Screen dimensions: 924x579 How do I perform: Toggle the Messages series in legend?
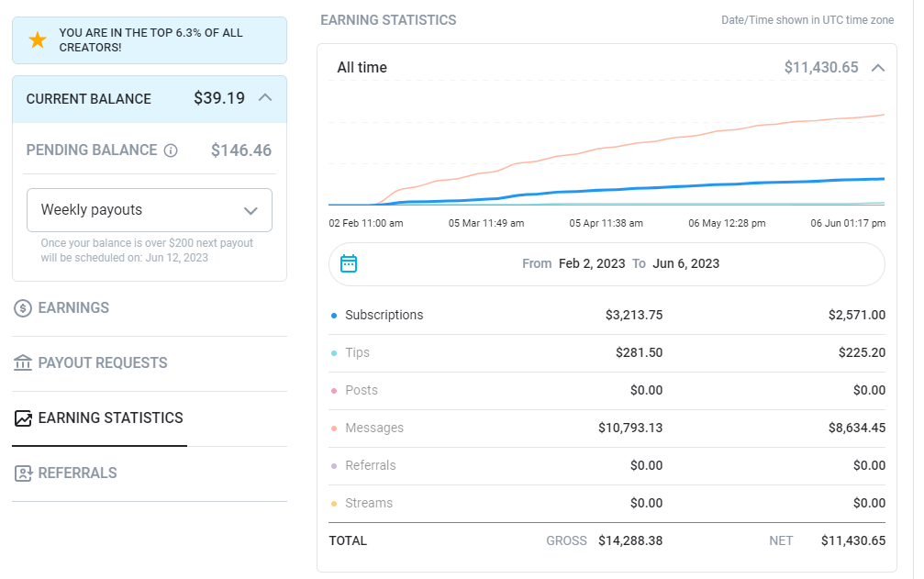374,429
